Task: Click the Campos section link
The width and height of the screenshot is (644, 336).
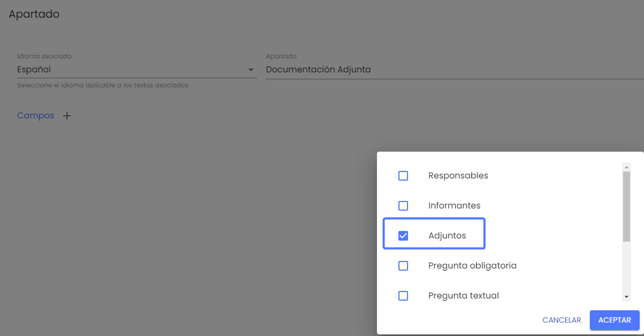Action: [x=35, y=116]
